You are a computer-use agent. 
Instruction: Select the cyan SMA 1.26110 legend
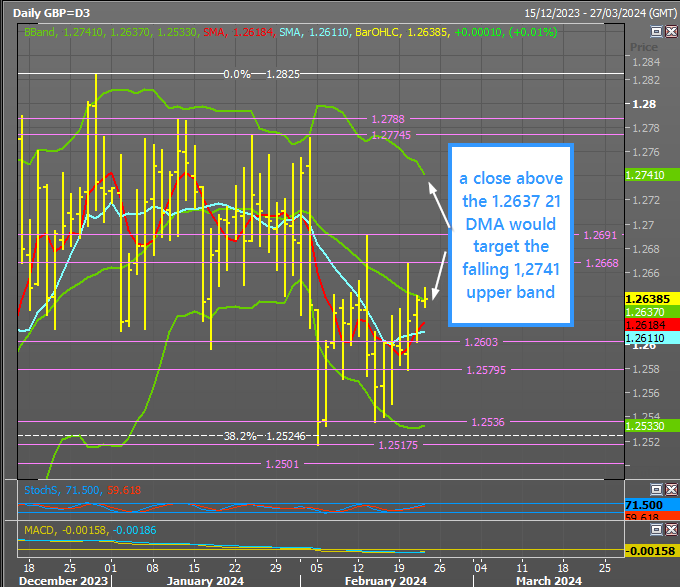(314, 32)
